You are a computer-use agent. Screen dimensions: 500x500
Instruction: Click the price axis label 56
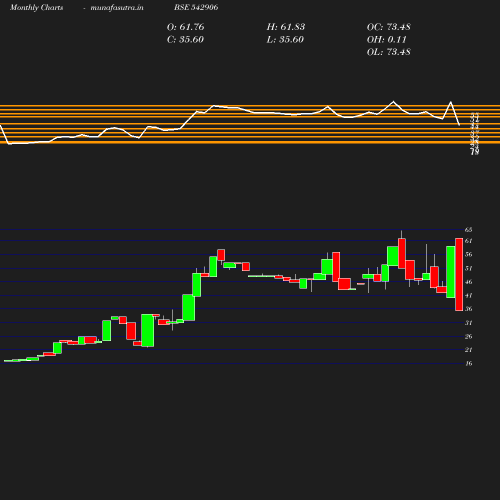pos(469,254)
